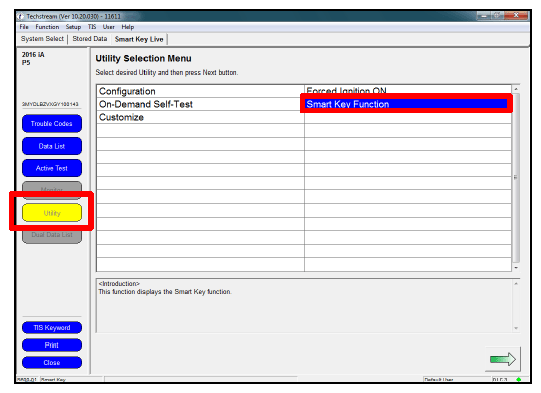Click the Trouble Codes button
Screen dimensions: 541x393
[x=52, y=124]
